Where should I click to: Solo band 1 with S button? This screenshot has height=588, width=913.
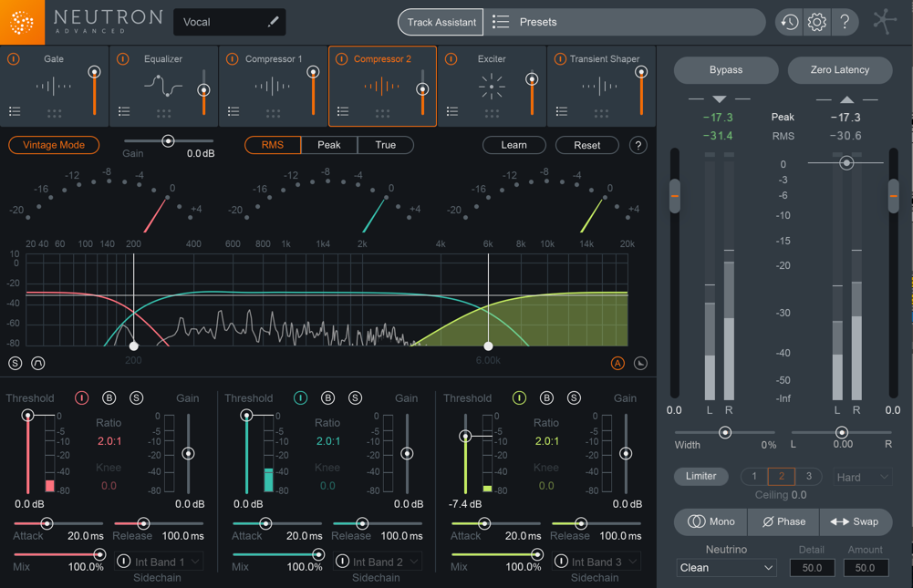(136, 397)
